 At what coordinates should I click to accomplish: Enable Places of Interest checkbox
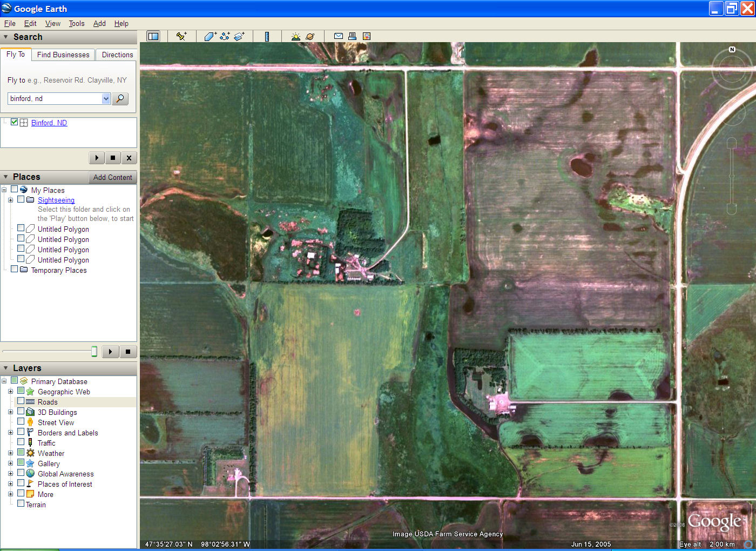coord(21,483)
